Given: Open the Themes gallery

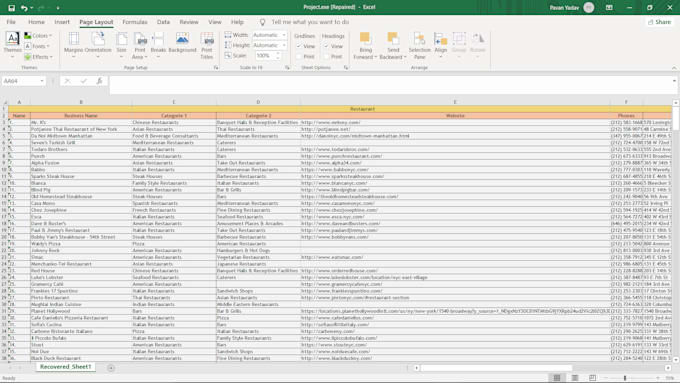Looking at the screenshot, I should click(x=12, y=45).
